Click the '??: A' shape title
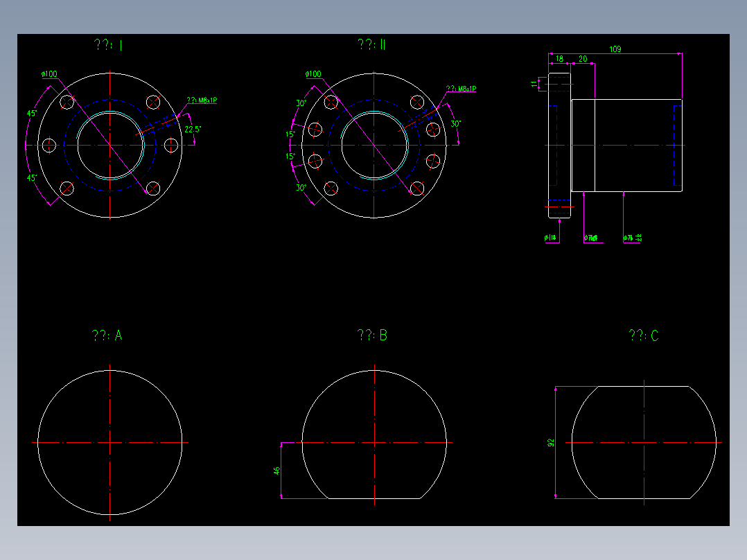Screen dimensions: 747x560 click(x=107, y=335)
